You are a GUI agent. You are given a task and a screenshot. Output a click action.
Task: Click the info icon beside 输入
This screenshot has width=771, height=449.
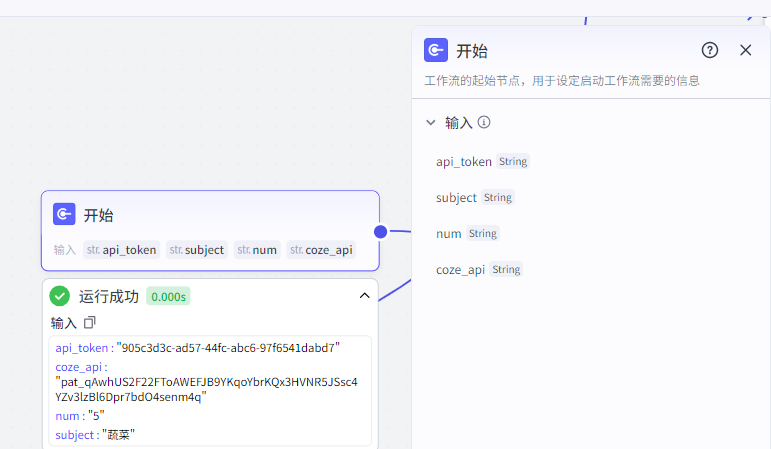484,122
